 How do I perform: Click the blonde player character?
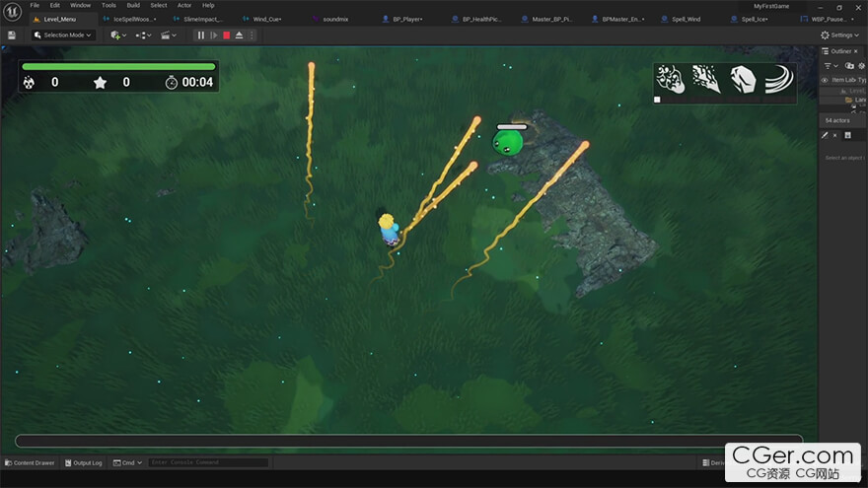click(389, 230)
